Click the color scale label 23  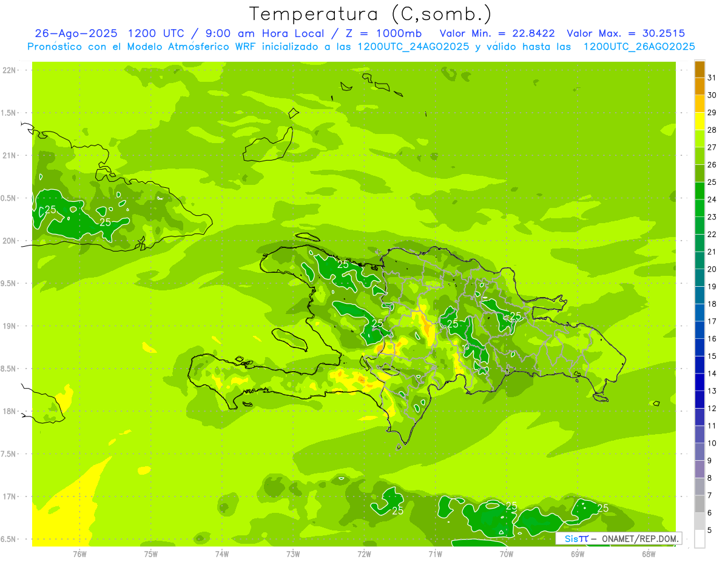712,216
